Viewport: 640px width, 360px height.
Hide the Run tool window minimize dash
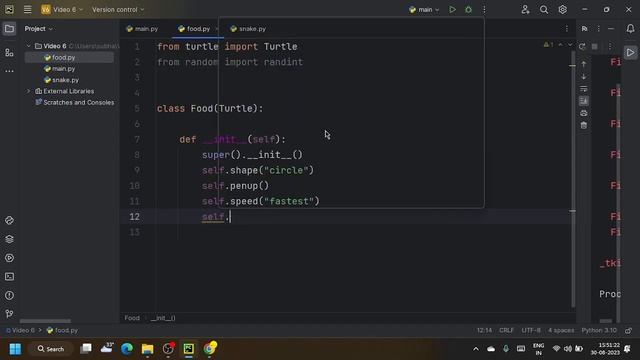611,29
